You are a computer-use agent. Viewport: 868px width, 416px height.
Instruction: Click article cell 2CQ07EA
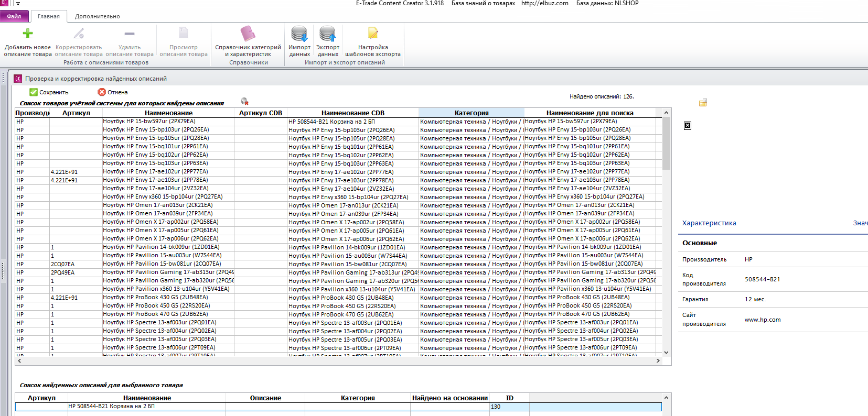(x=76, y=264)
